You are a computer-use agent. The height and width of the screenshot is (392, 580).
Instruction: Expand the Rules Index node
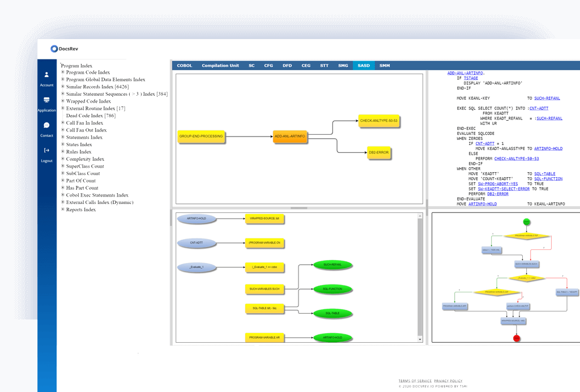63,152
